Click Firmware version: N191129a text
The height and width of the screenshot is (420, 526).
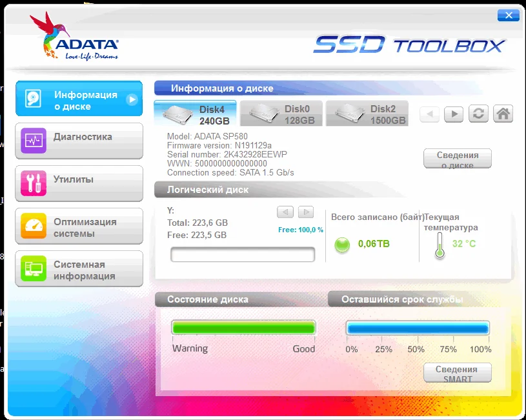pyautogui.click(x=219, y=146)
